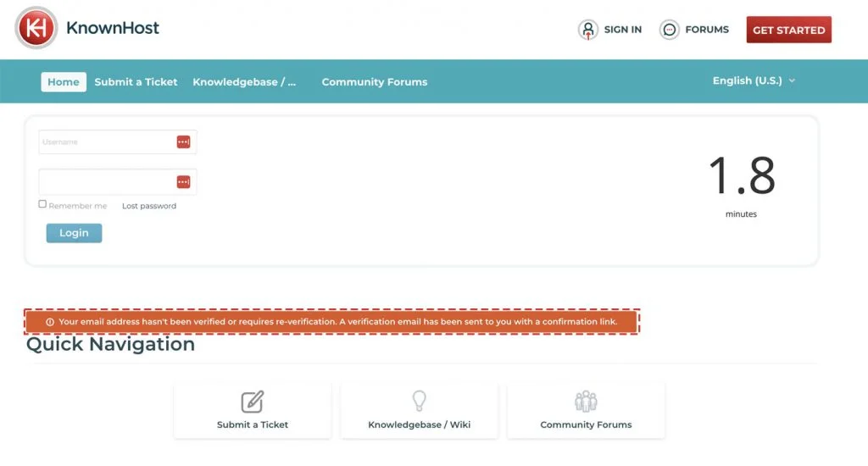Click the Forums chat bubble icon
Screen dimensions: 868x466
670,30
